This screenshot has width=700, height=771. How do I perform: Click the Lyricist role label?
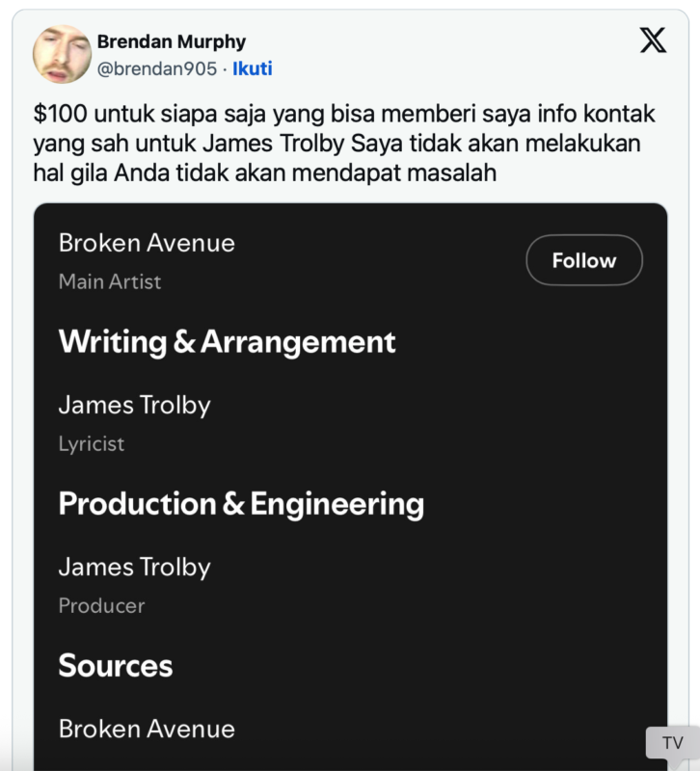(92, 443)
